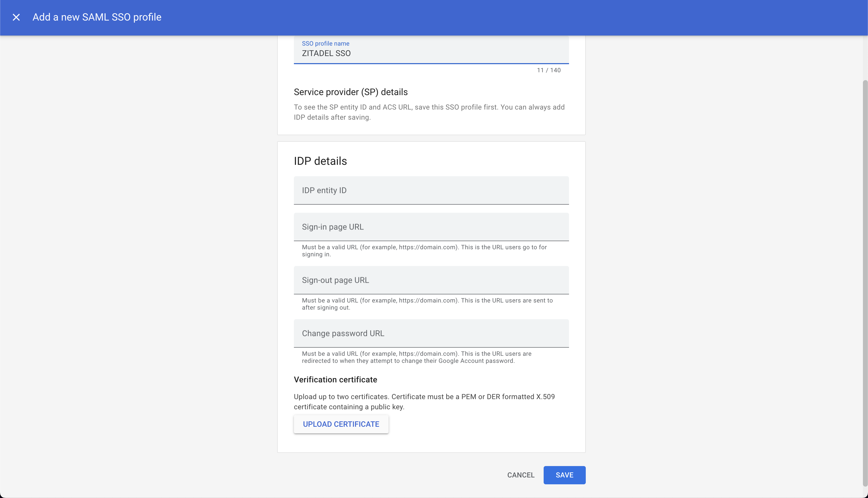This screenshot has height=498, width=868.
Task: Click the IDP details heading
Action: pyautogui.click(x=320, y=161)
